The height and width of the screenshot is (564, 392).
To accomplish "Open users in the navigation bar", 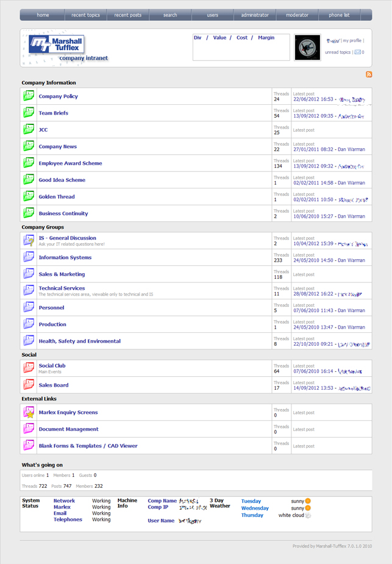I will click(x=213, y=15).
